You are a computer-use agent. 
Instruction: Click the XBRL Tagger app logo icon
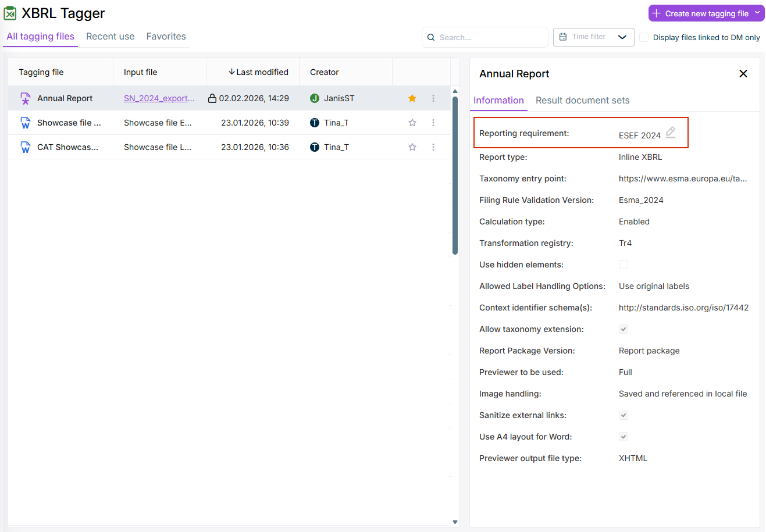click(x=10, y=13)
